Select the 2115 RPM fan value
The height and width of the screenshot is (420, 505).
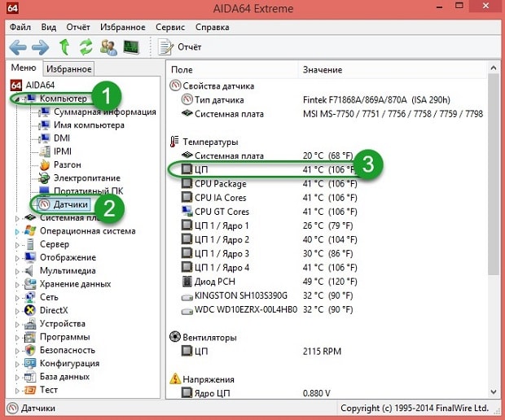[x=322, y=351]
